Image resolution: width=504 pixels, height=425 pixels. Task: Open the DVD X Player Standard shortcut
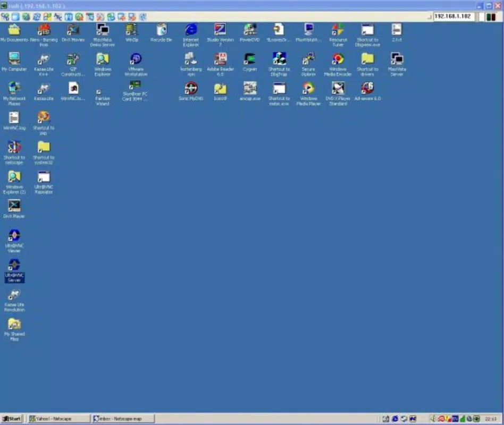pyautogui.click(x=338, y=94)
